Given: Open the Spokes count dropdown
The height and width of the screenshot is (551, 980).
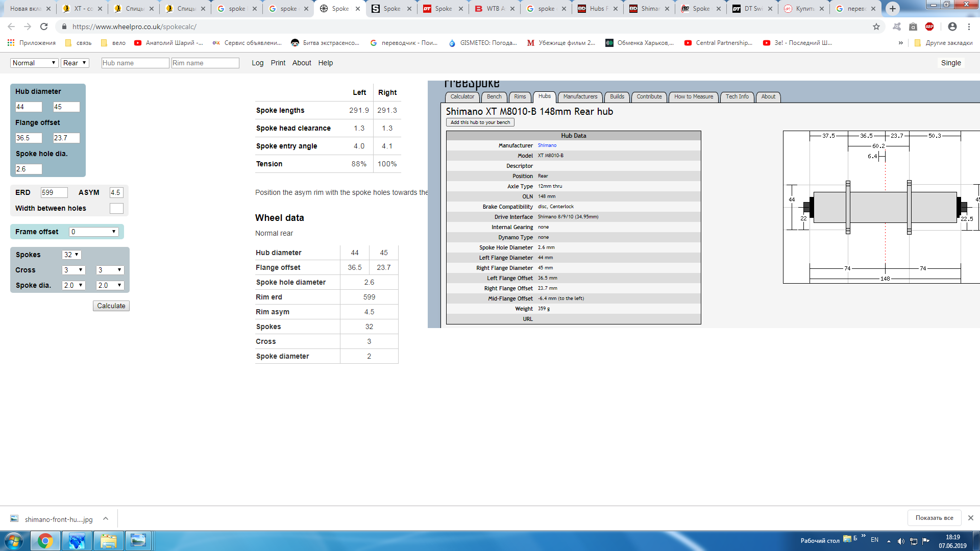Looking at the screenshot, I should pyautogui.click(x=71, y=255).
